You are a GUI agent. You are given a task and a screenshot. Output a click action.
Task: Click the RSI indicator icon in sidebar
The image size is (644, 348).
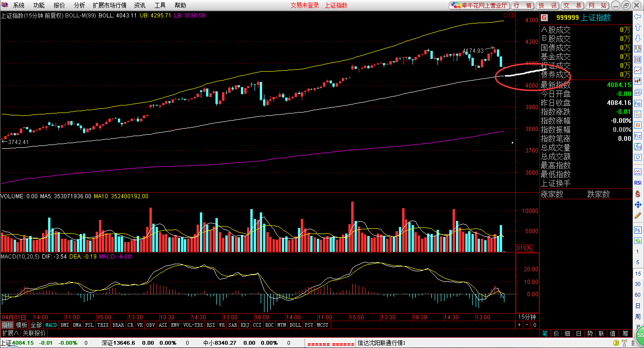[x=638, y=183]
